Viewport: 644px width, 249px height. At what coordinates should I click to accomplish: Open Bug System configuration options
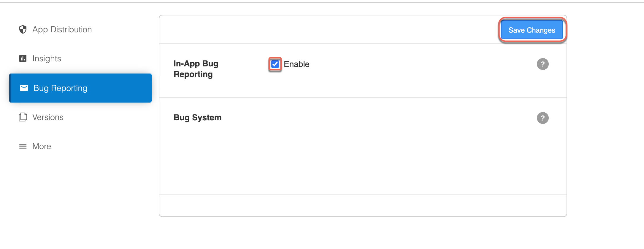coord(197,117)
